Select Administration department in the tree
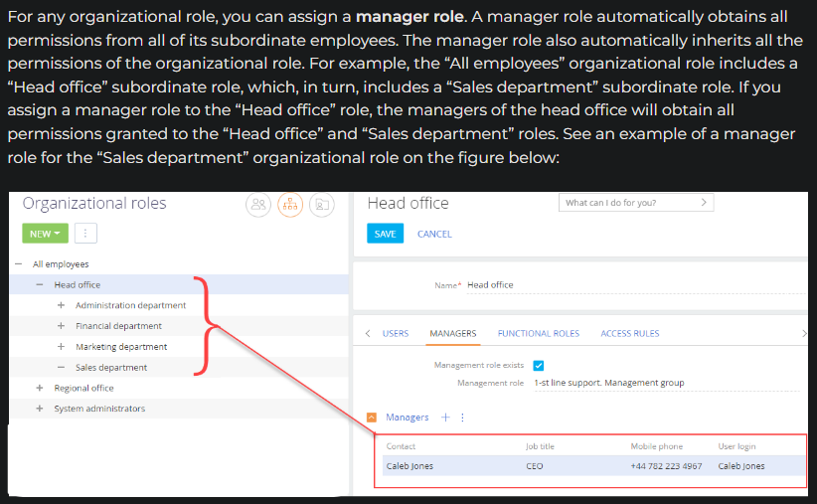The width and height of the screenshot is (817, 504). click(131, 305)
